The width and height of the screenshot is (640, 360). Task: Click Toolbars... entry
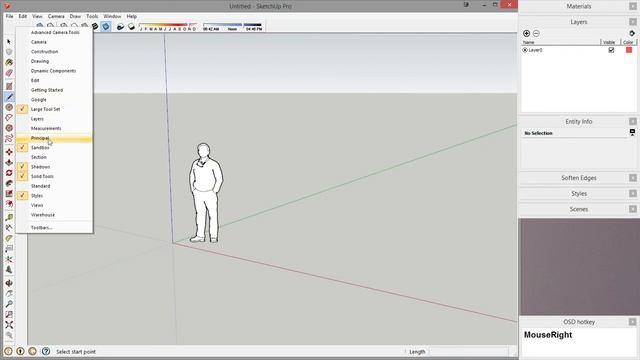tap(54, 227)
